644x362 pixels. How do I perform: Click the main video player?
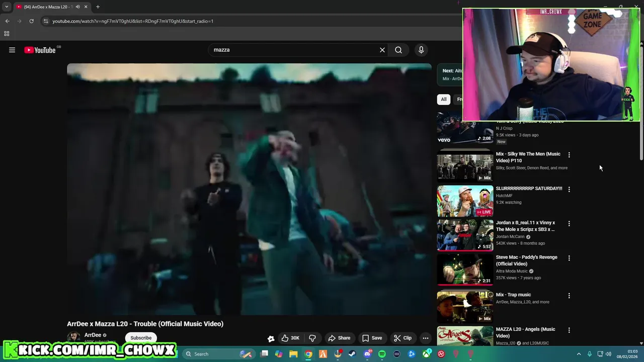pos(249,189)
